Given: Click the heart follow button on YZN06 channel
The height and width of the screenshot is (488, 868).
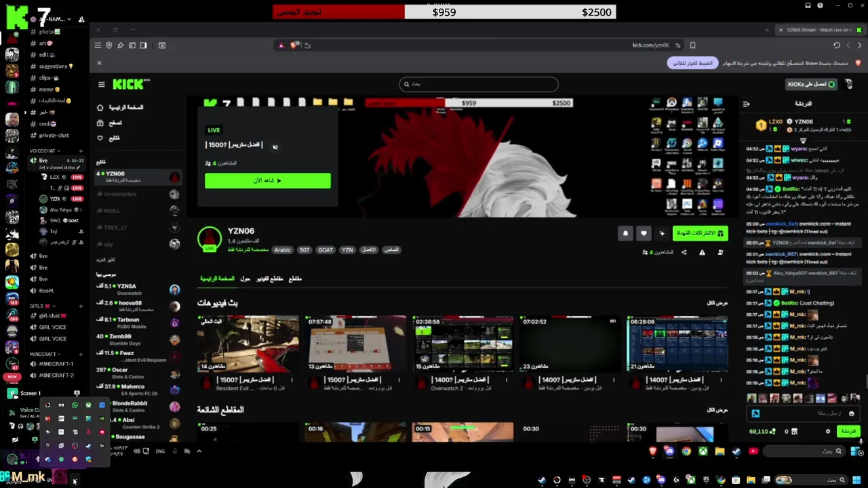Looking at the screenshot, I should point(644,233).
